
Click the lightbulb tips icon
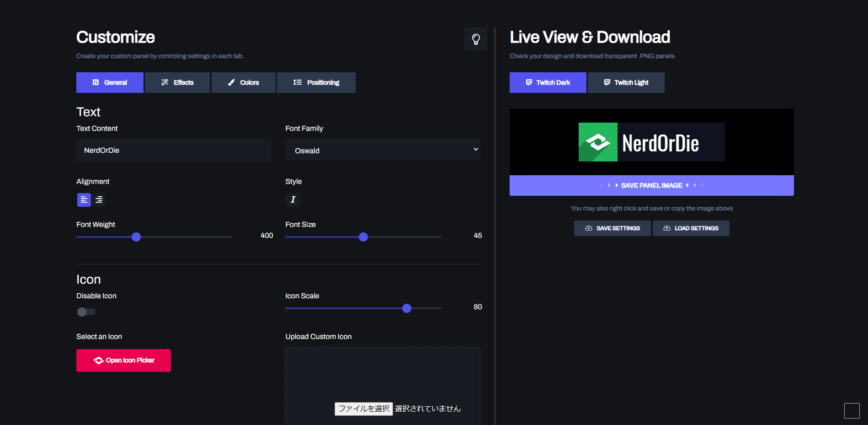tap(476, 39)
